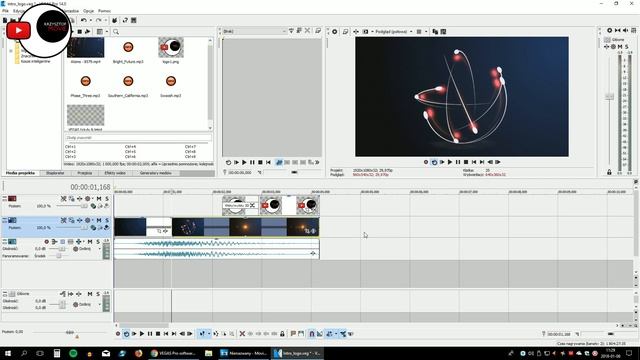
Task: Mute the audio track (M)
Action: (90, 242)
